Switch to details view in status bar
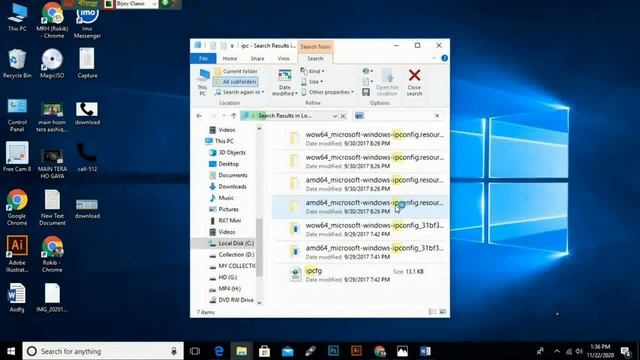The width and height of the screenshot is (640, 360). (x=432, y=312)
